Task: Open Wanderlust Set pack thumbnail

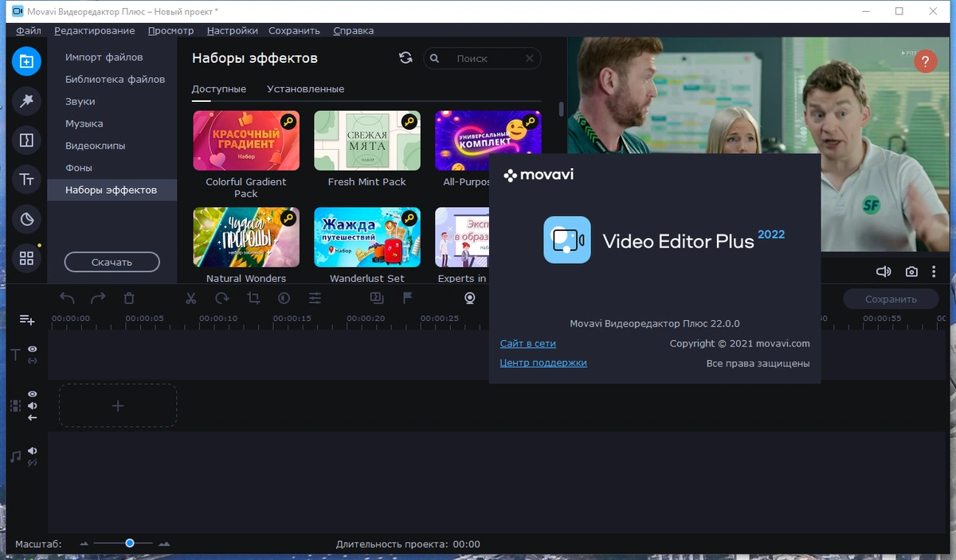Action: pos(366,237)
